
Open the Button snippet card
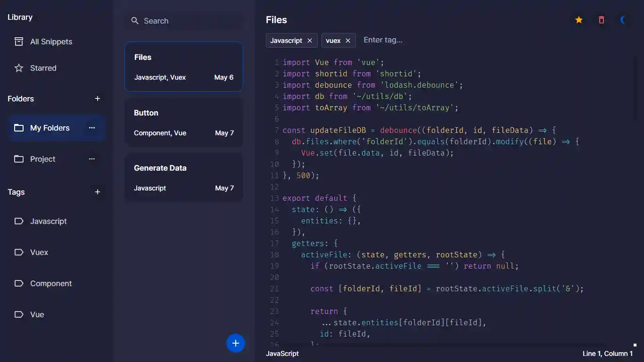(x=183, y=123)
